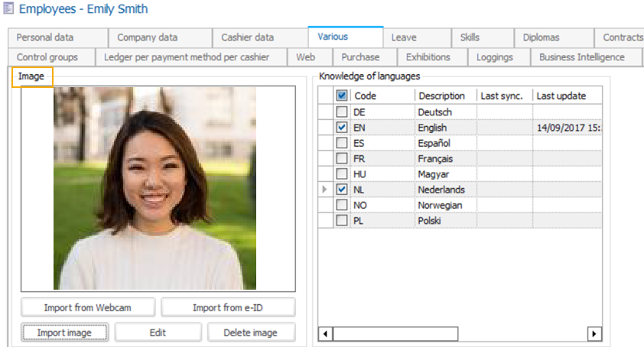Click the Employees window icon in title
Screen dimensions: 644x347
click(8, 10)
